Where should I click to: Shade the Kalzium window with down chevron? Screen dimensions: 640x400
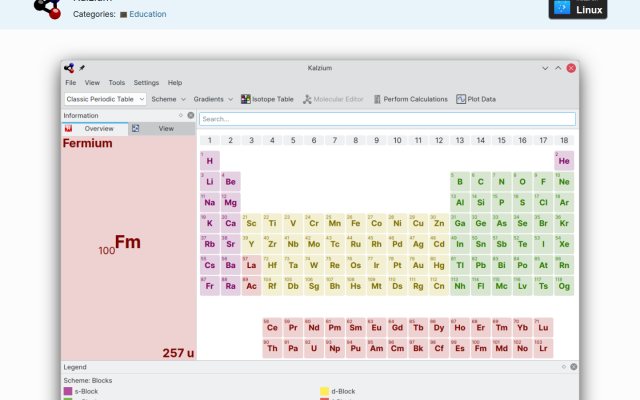[545, 68]
